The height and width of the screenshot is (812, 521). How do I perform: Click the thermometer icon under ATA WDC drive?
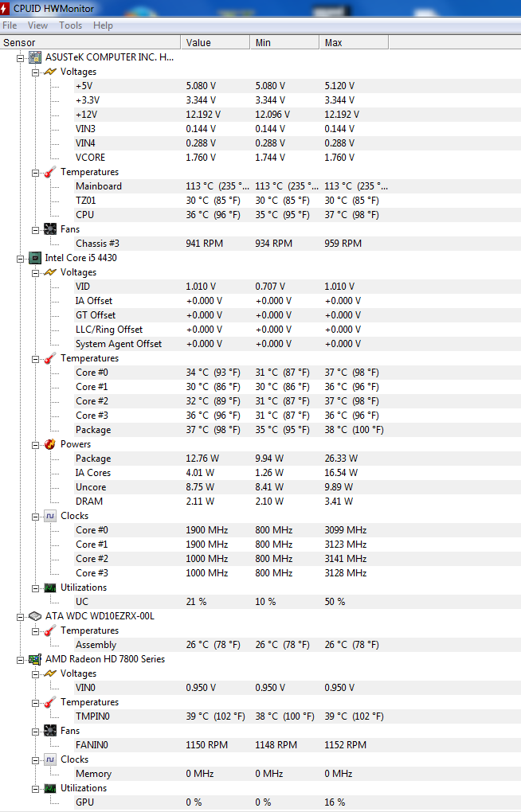tap(49, 630)
